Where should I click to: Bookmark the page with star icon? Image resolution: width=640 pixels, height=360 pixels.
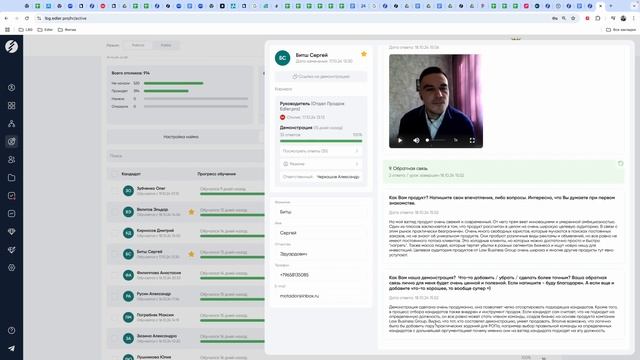tap(573, 18)
